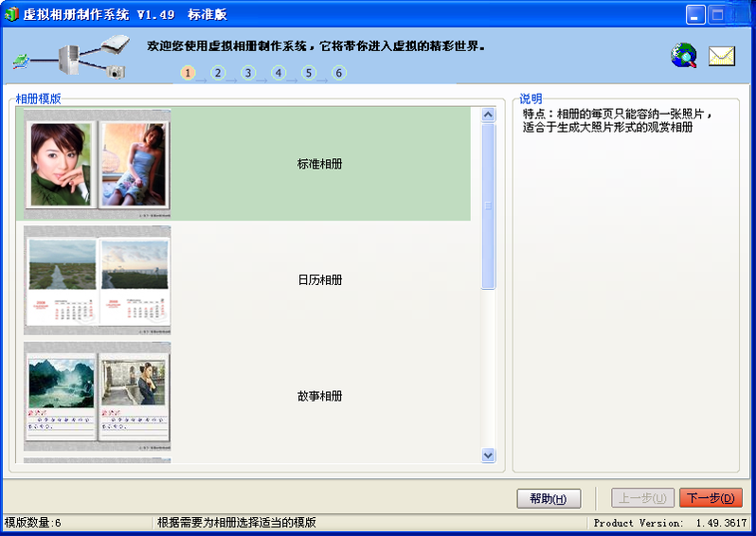Click the 相册模版 group label
Screen dimensions: 756x536
click(38, 98)
